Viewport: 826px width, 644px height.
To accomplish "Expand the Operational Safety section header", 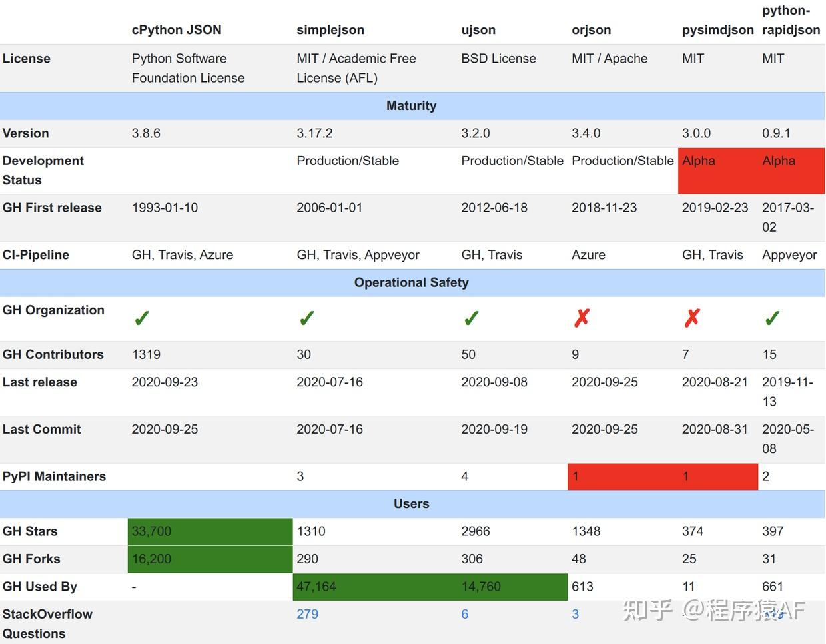I will (x=411, y=282).
